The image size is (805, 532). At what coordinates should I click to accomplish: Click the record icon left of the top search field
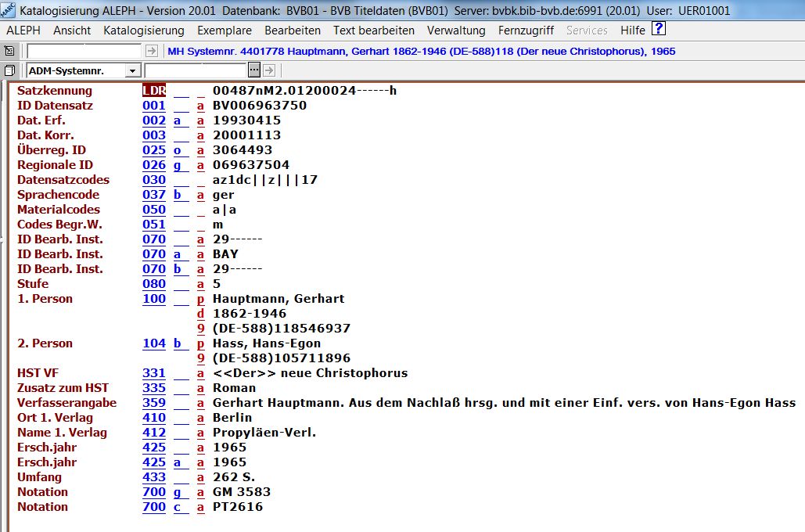[x=9, y=51]
